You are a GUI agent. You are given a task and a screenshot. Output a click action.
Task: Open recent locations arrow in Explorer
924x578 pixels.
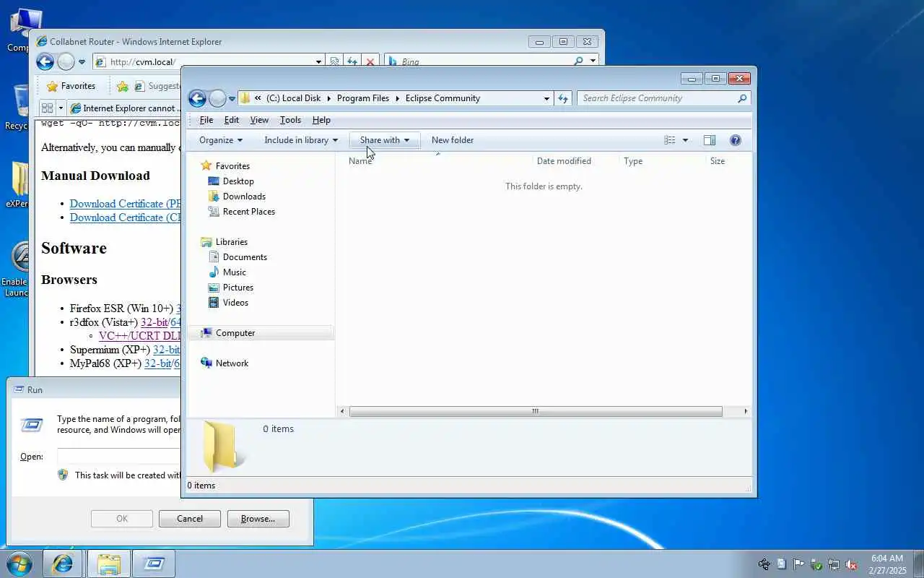[x=232, y=99]
